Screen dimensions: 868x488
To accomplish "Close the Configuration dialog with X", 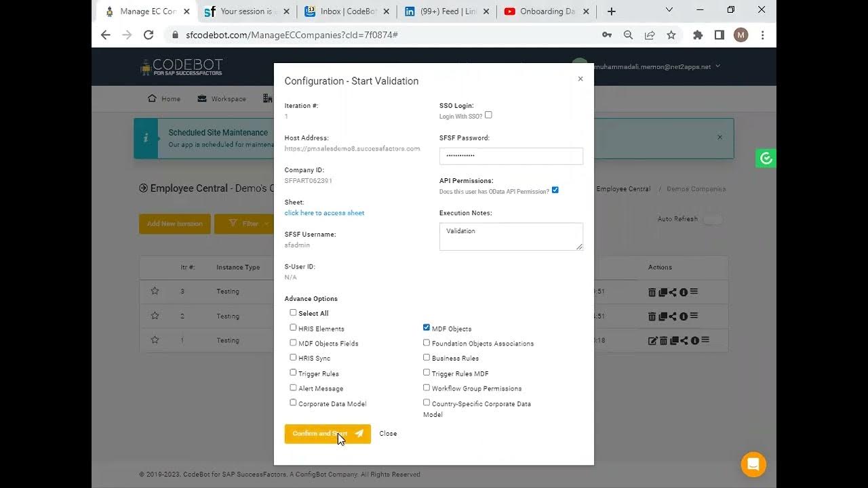I will tap(580, 79).
